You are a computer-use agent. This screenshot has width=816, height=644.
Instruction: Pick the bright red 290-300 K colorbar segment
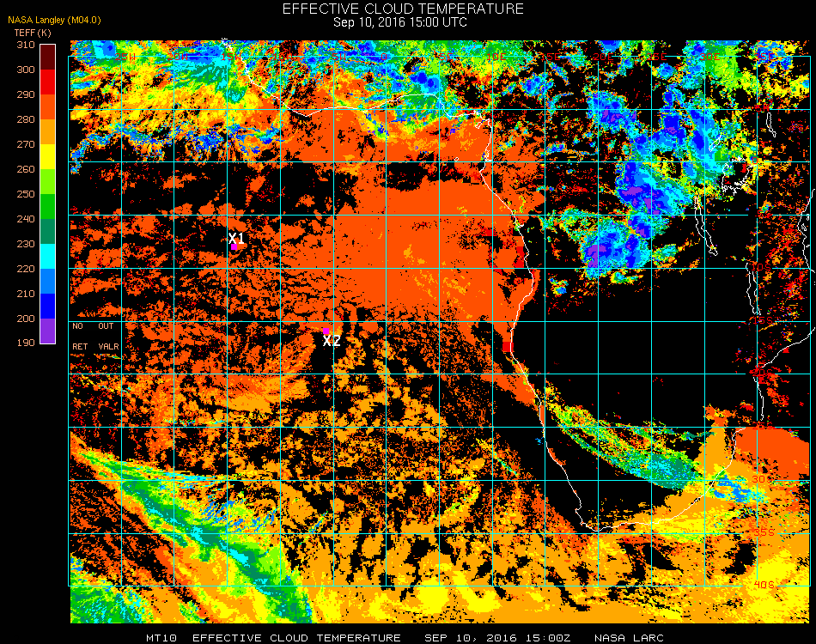point(47,82)
